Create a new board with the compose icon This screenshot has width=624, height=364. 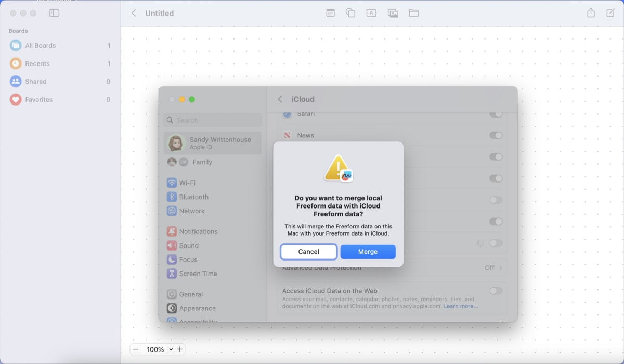[612, 13]
